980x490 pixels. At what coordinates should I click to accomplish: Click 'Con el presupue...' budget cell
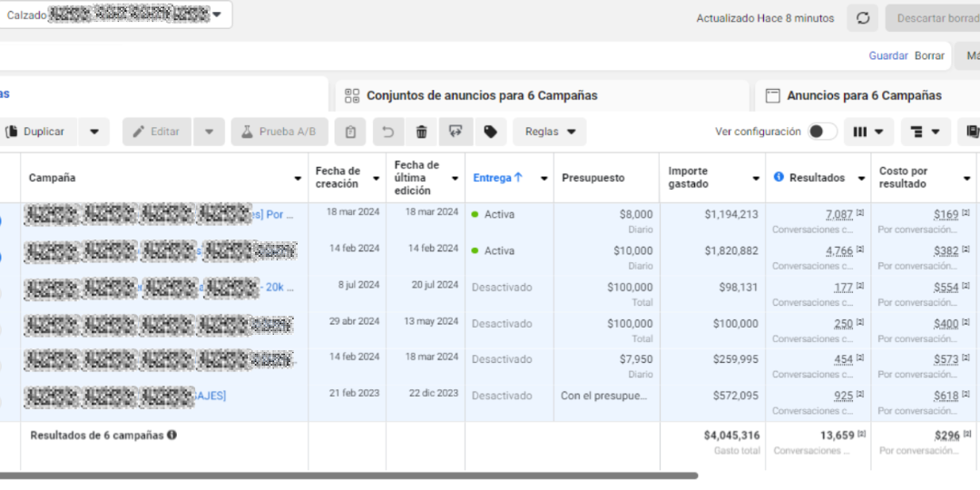[x=603, y=396]
